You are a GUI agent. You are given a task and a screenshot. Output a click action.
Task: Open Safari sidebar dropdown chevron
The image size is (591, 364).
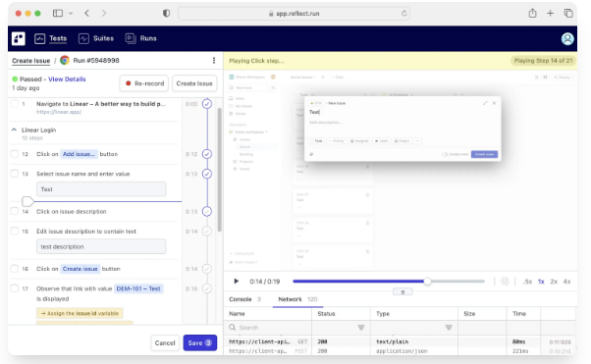pos(71,13)
